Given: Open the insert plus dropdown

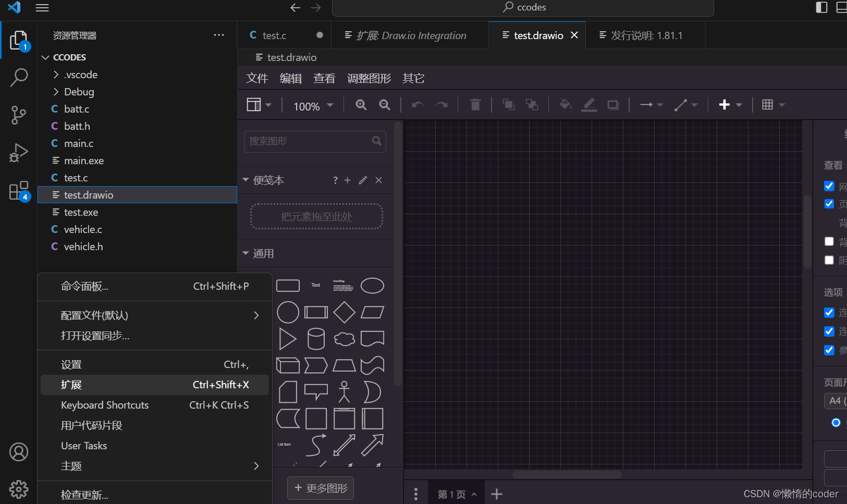Looking at the screenshot, I should click(730, 105).
